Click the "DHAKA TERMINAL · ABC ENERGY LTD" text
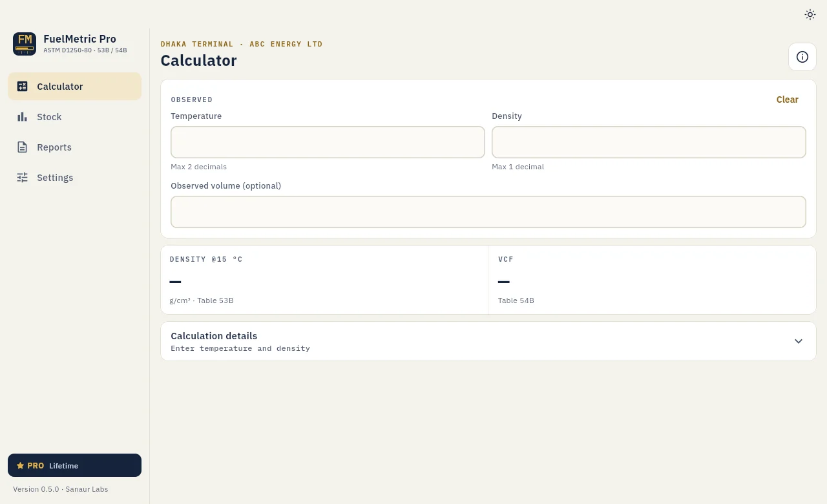The image size is (827, 504). (x=242, y=44)
